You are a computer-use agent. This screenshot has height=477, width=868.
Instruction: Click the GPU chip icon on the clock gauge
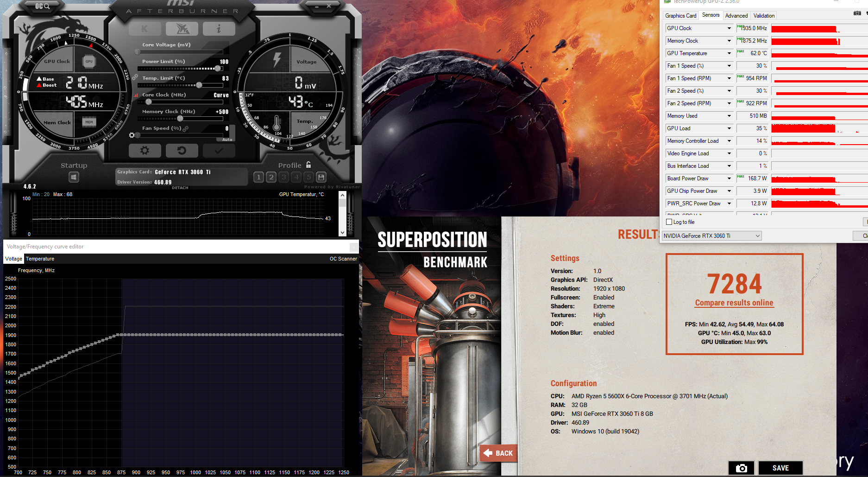pyautogui.click(x=89, y=61)
